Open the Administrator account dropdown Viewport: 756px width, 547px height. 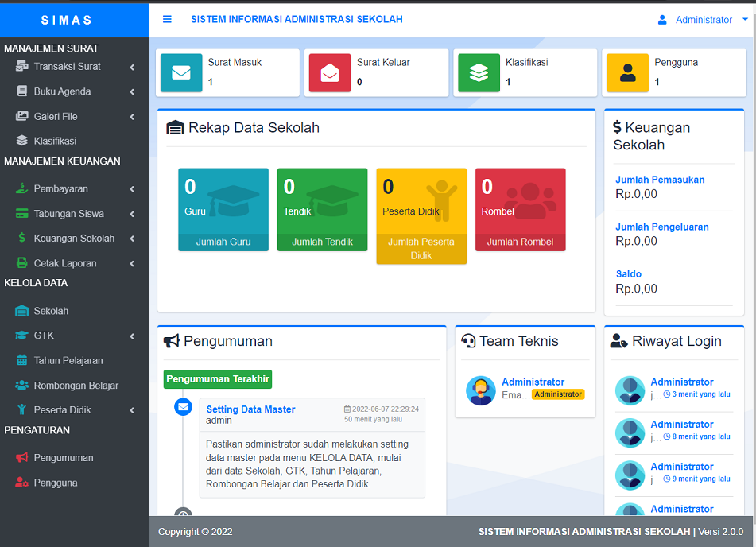[703, 20]
